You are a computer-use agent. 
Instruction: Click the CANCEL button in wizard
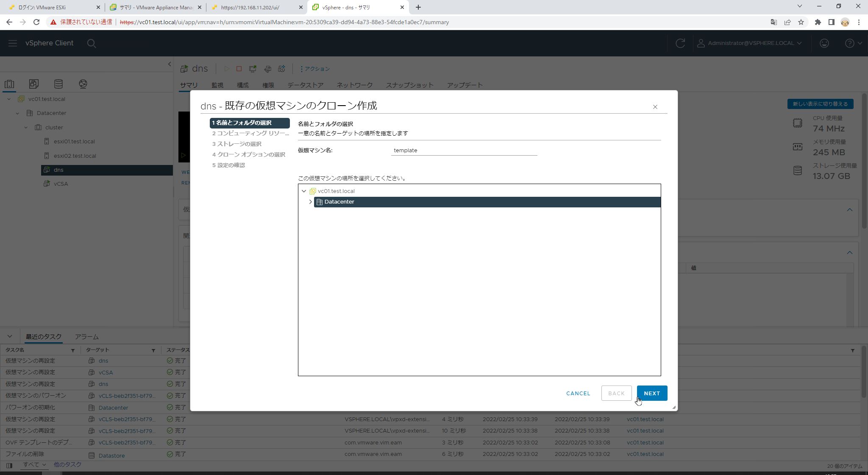tap(578, 393)
